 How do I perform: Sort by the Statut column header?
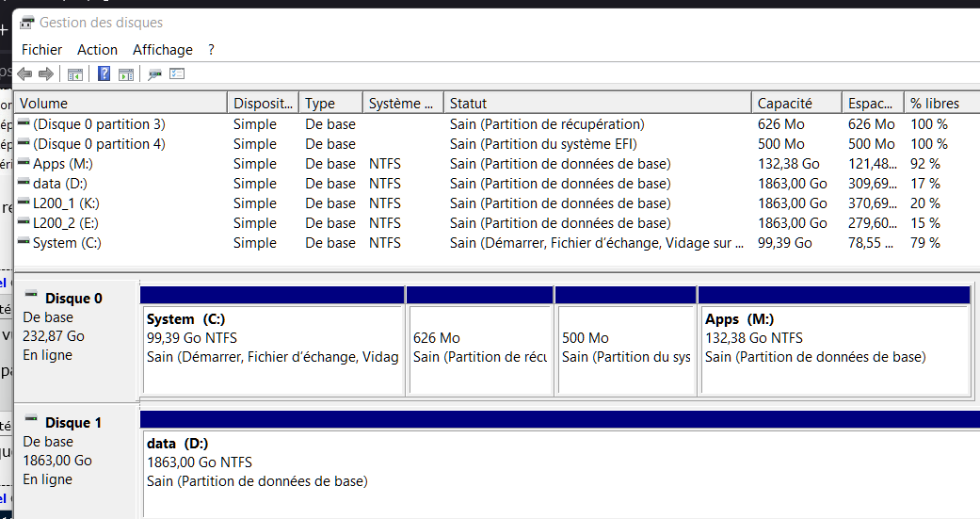click(x=468, y=104)
